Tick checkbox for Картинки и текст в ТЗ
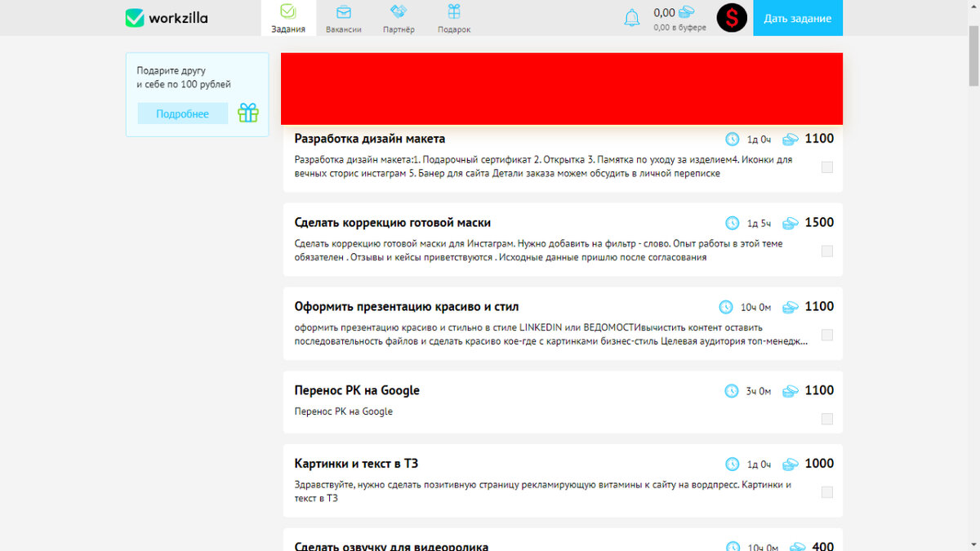The width and height of the screenshot is (980, 551). 827,492
